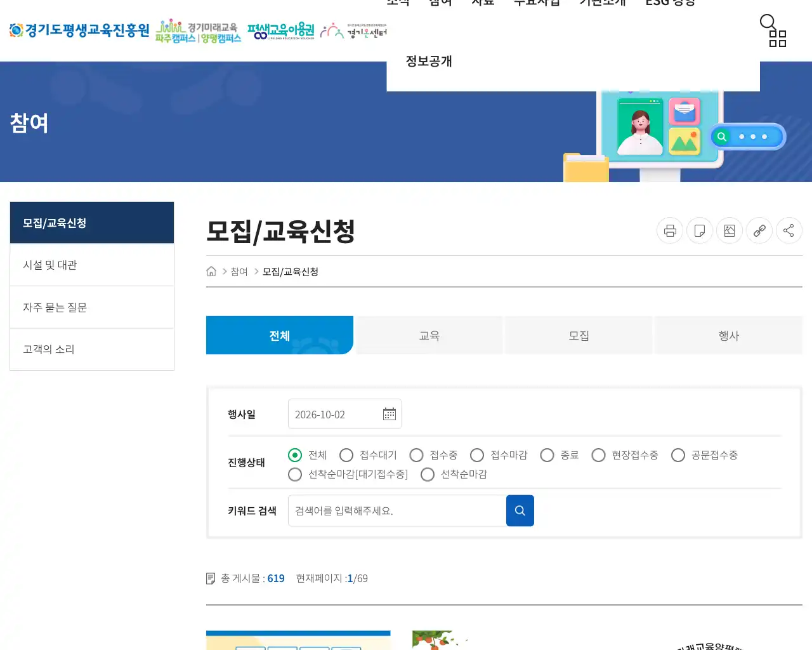Image resolution: width=812 pixels, height=650 pixels.
Task: Switch to the 행사 tab
Action: click(x=729, y=335)
